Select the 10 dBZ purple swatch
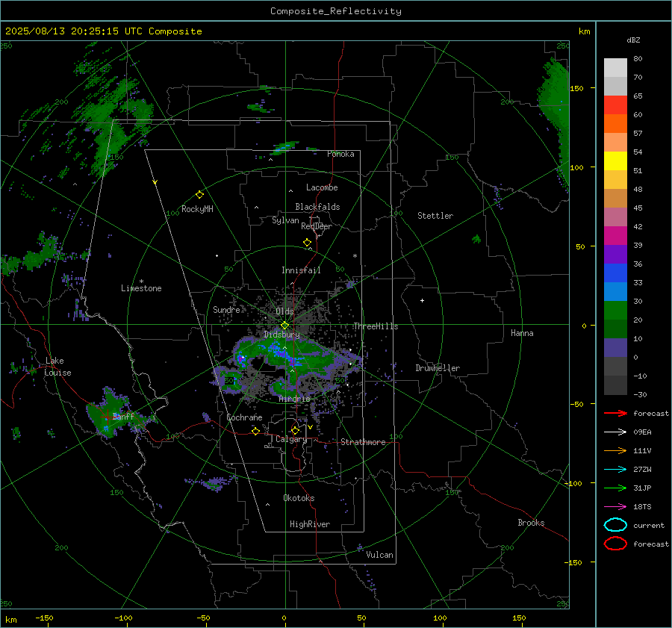Image resolution: width=672 pixels, height=628 pixels. pos(615,347)
